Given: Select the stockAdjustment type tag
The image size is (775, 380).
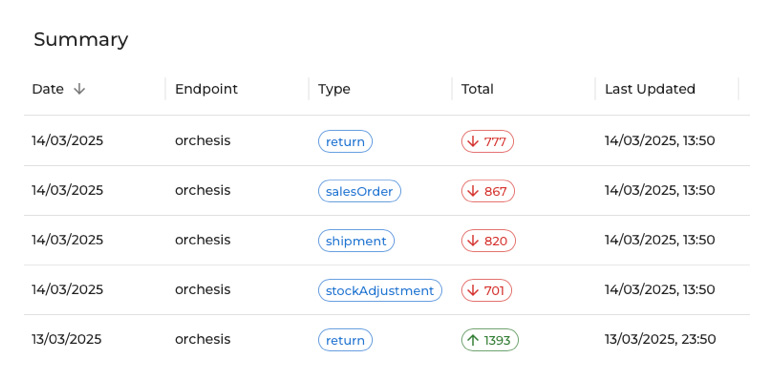Looking at the screenshot, I should (x=380, y=291).
